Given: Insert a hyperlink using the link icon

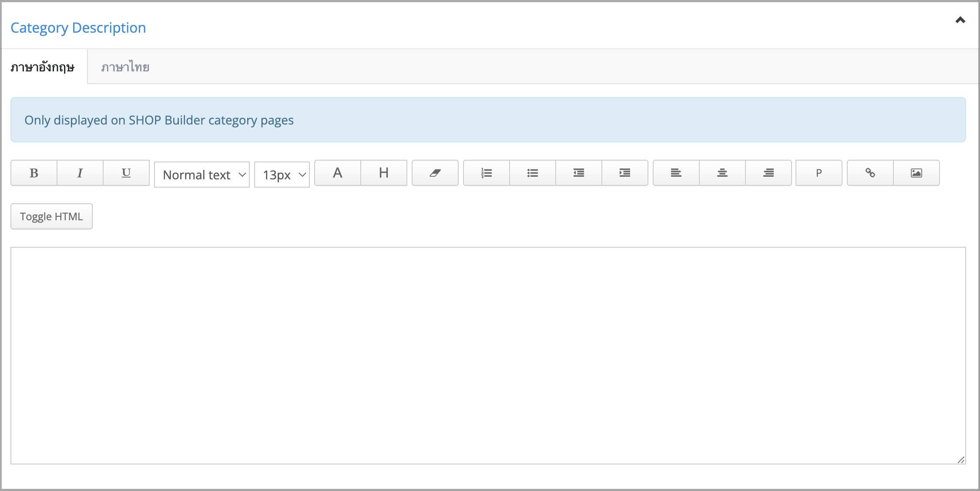Looking at the screenshot, I should 870,173.
